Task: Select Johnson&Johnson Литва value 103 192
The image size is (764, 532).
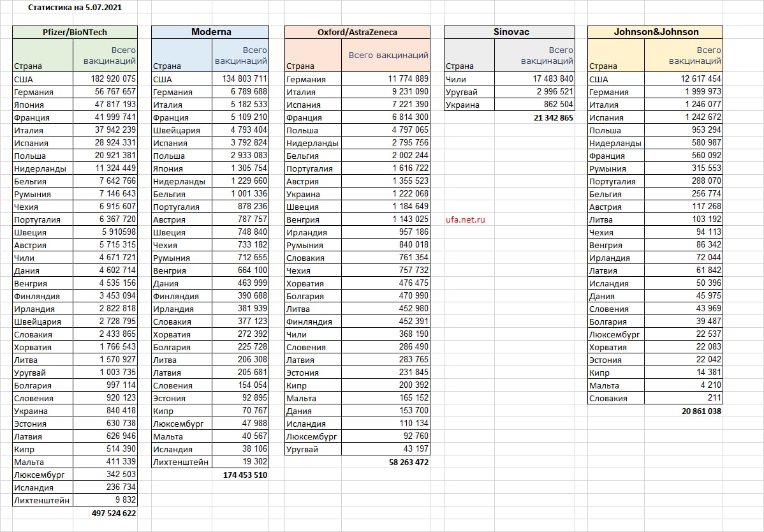Action: [684, 219]
